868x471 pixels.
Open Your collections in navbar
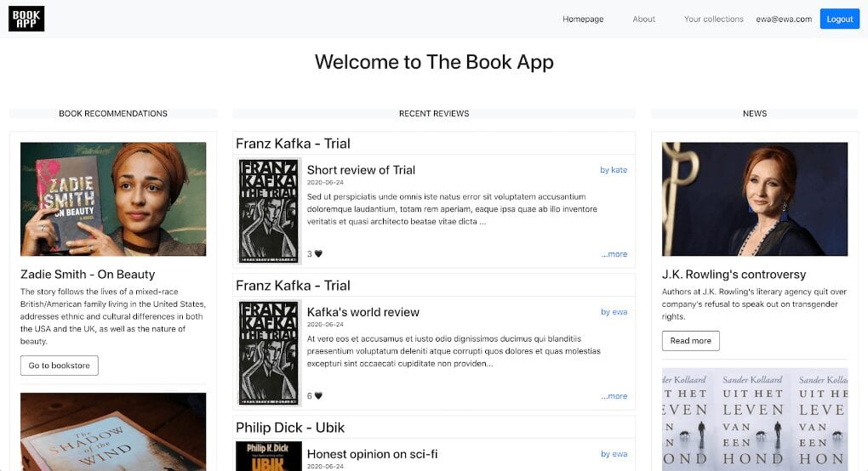[714, 19]
